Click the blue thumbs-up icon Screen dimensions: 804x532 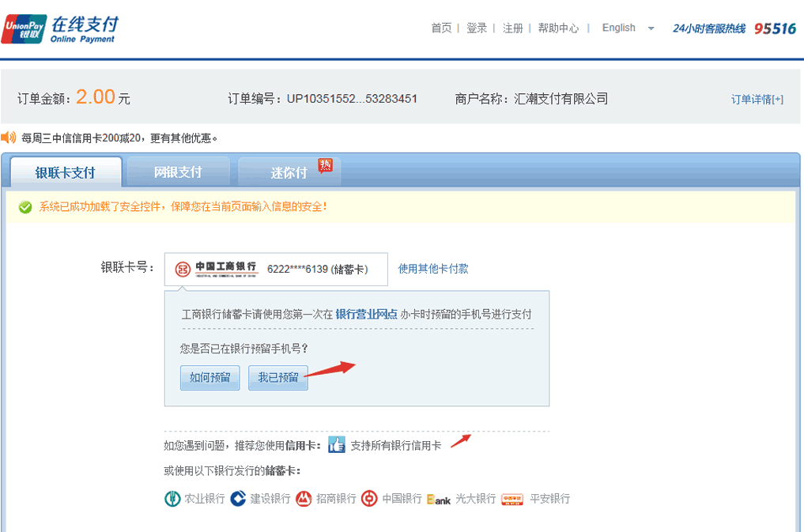tap(336, 445)
